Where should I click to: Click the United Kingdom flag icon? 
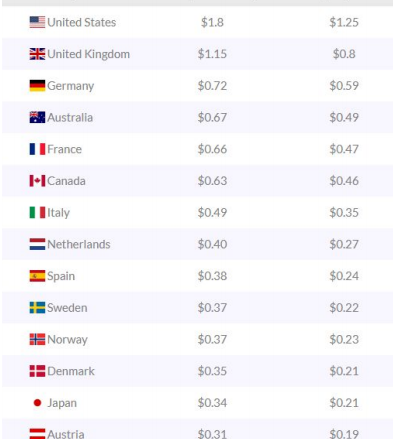click(37, 54)
